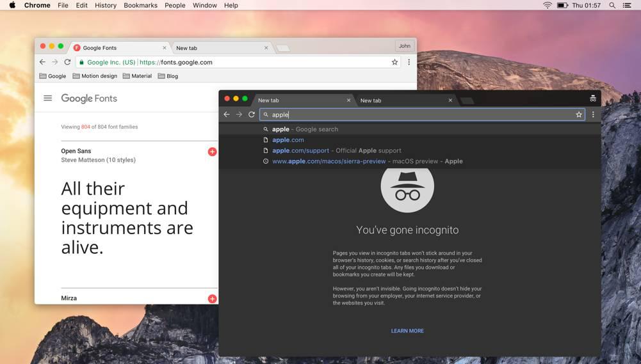Select the macos/sierra-preview history suggestion
The image size is (641, 364).
click(410, 161)
